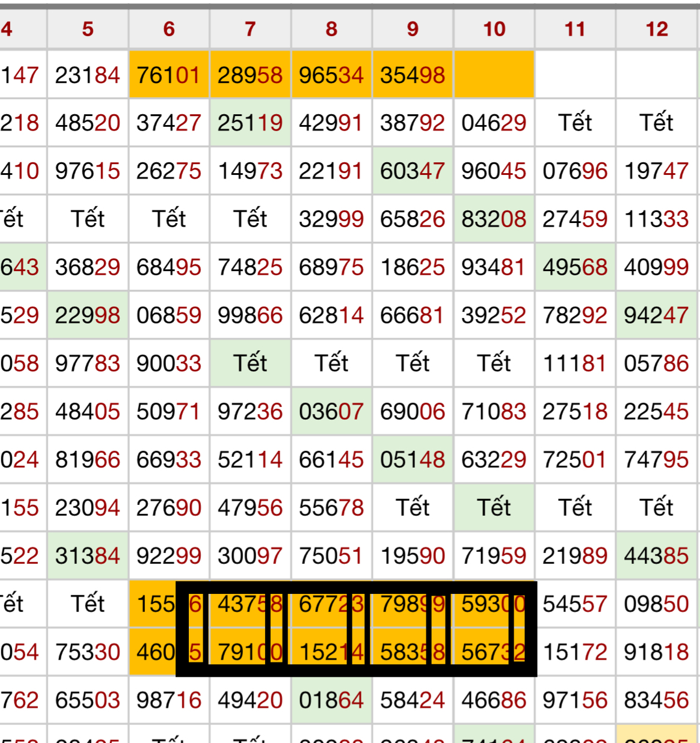Click the number 42991

coord(331,123)
